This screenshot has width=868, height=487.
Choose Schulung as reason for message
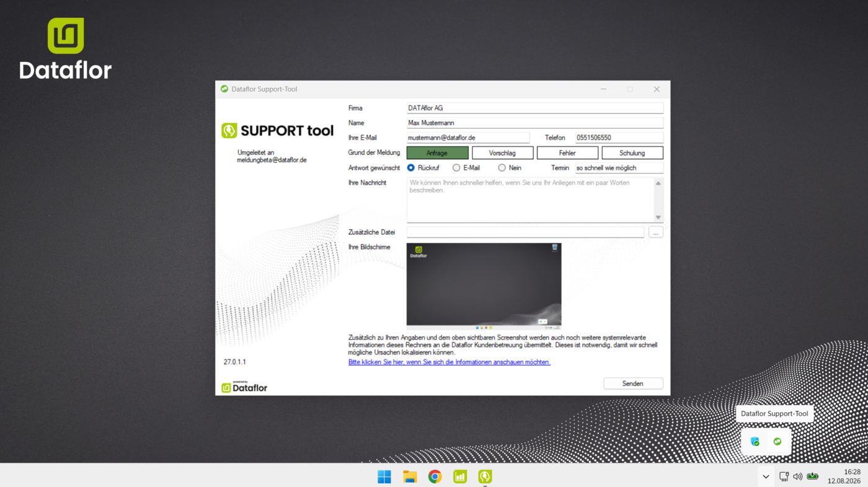pos(632,152)
